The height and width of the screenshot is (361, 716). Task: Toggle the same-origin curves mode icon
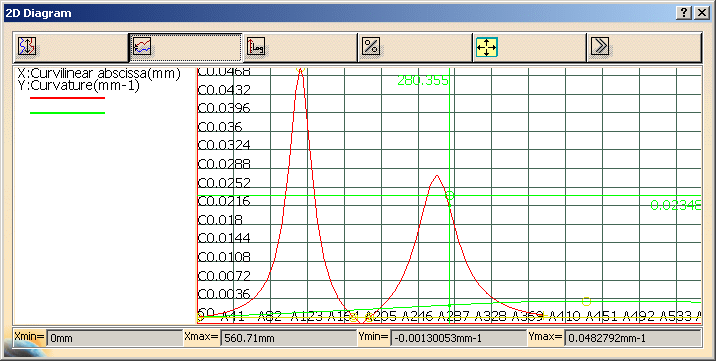click(x=142, y=47)
